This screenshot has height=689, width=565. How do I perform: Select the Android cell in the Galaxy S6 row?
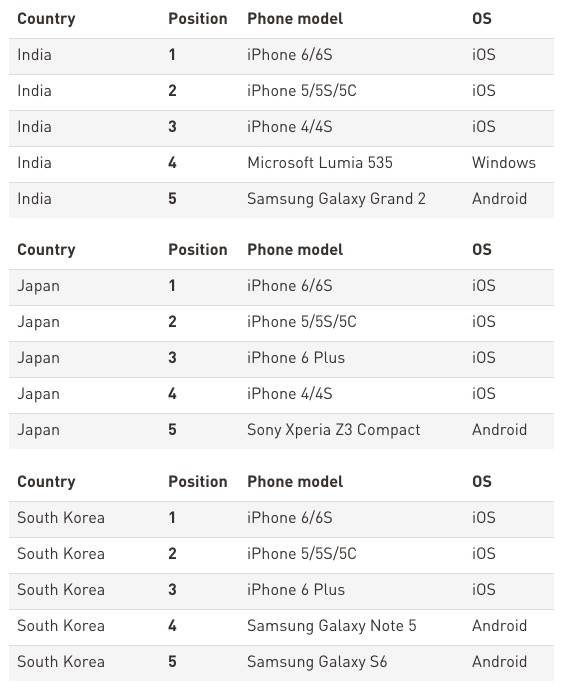pyautogui.click(x=500, y=662)
